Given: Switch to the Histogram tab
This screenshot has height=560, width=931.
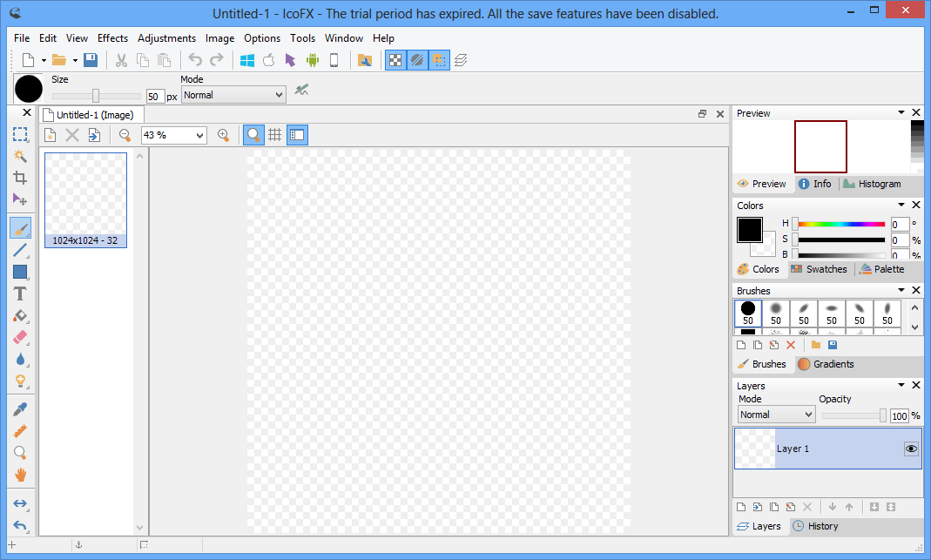Looking at the screenshot, I should point(873,184).
